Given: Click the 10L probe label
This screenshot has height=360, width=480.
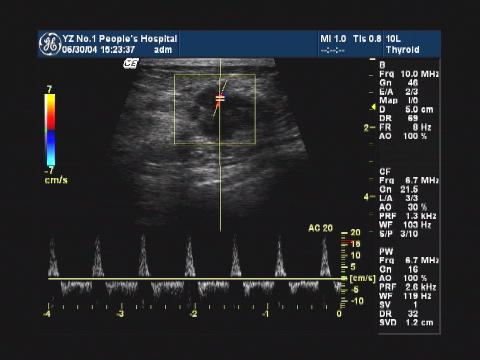Looking at the screenshot, I should click(393, 39).
